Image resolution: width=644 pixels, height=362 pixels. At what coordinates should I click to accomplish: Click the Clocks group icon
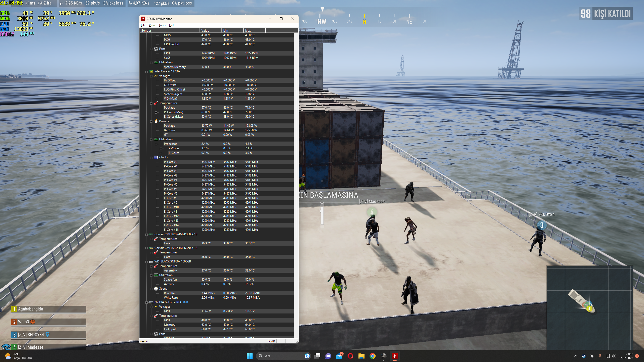(x=156, y=157)
